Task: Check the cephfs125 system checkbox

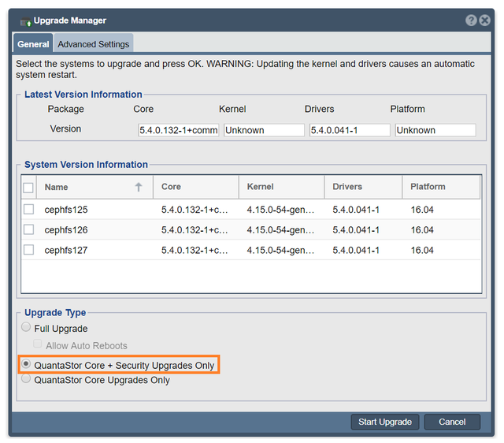Action: 28,209
